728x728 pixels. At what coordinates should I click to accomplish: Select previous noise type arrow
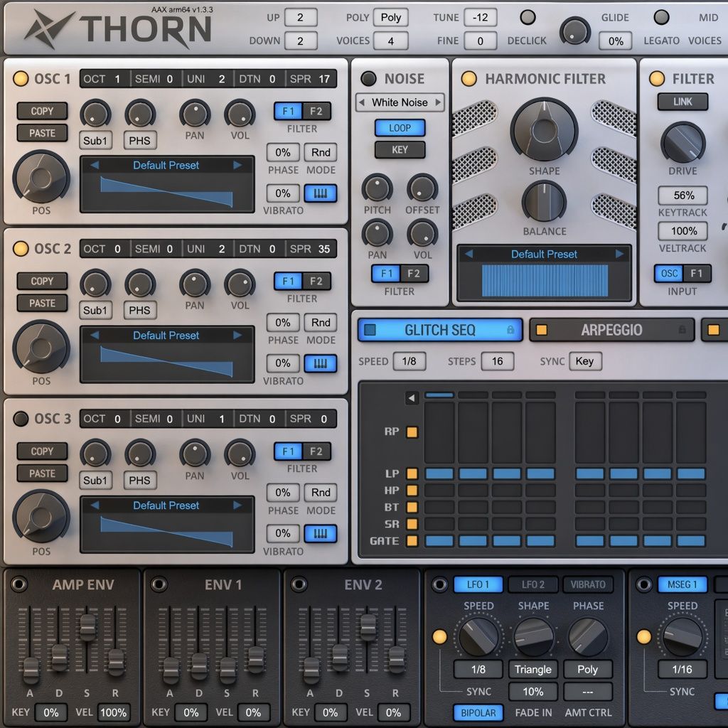click(362, 102)
